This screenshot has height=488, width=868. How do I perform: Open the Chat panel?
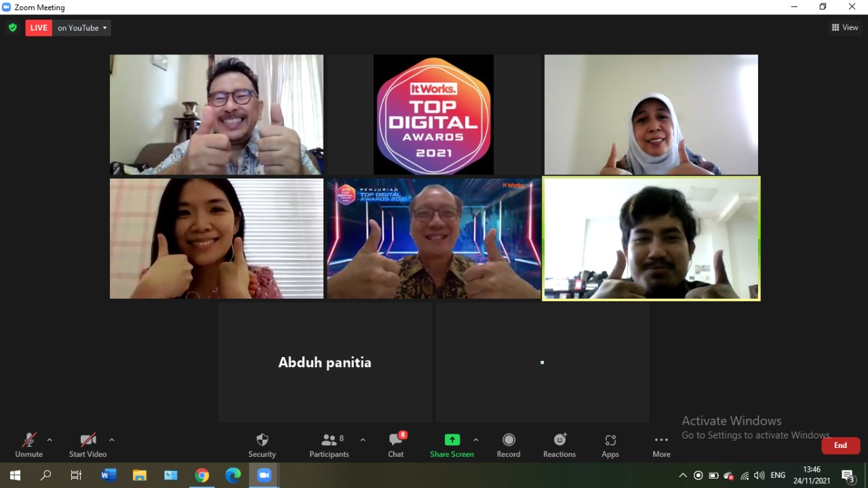click(x=396, y=445)
